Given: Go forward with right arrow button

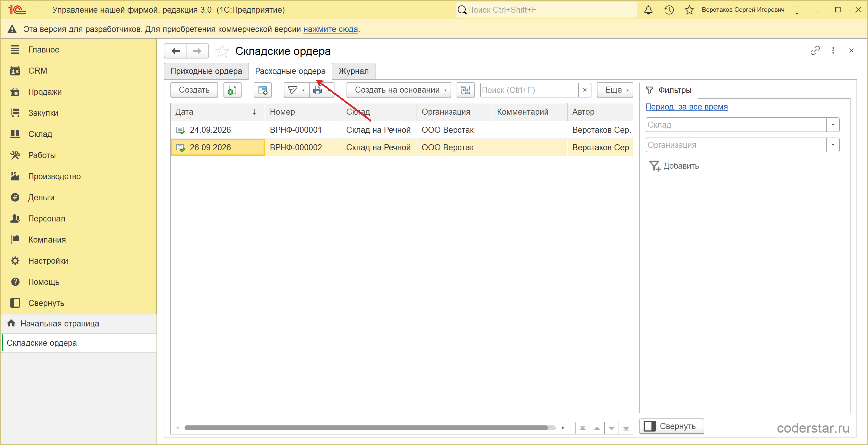Looking at the screenshot, I should tap(198, 51).
